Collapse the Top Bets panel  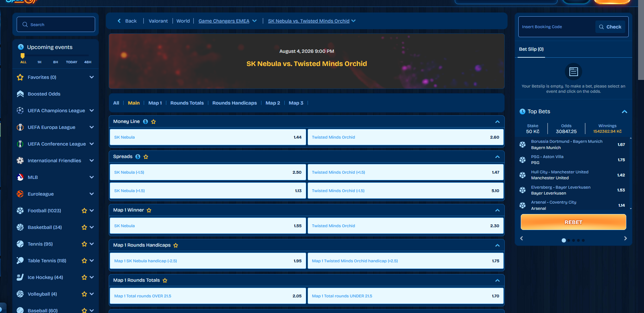click(625, 112)
